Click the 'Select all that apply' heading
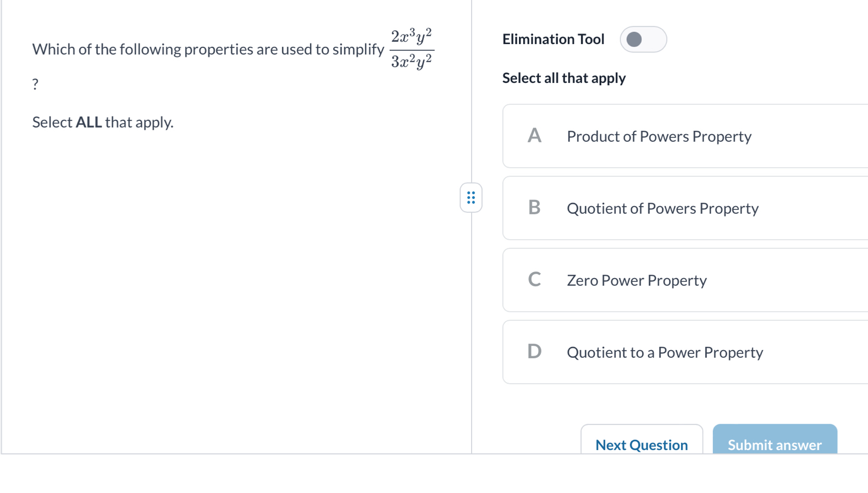The image size is (868, 493). point(564,78)
